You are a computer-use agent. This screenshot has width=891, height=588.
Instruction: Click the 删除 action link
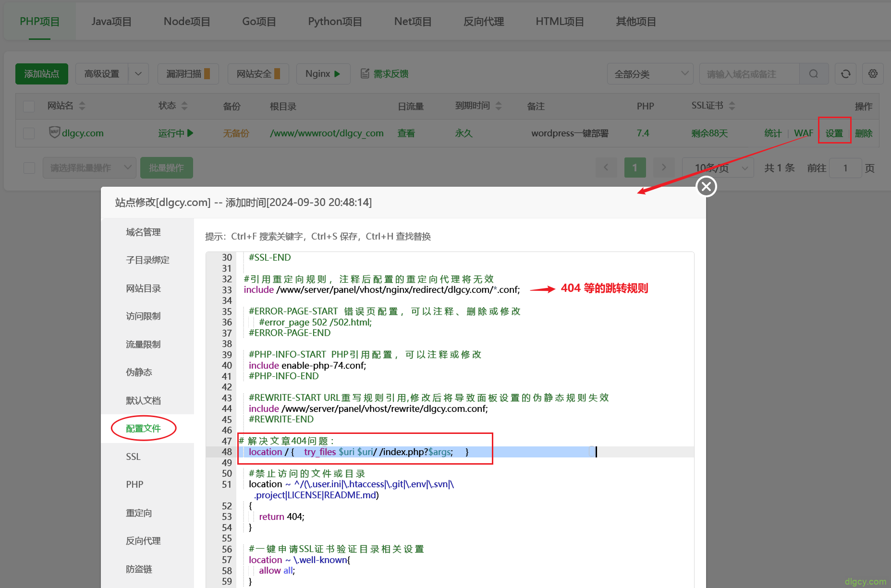click(864, 133)
